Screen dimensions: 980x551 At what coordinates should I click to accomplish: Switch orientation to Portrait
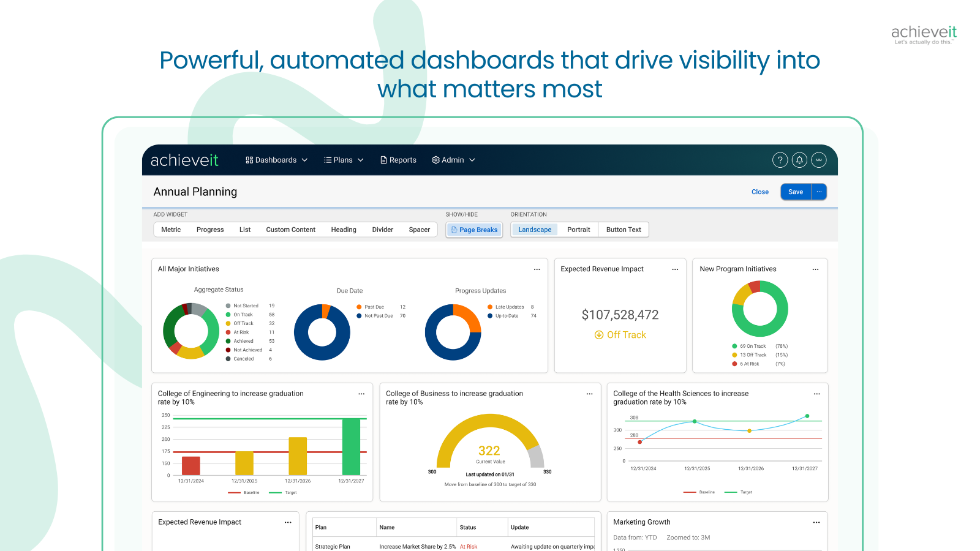pyautogui.click(x=578, y=230)
